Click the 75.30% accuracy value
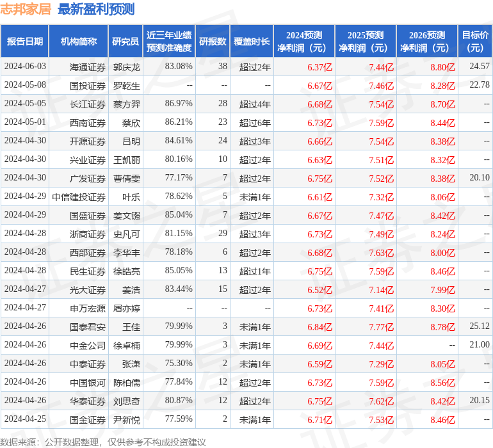 179,363
